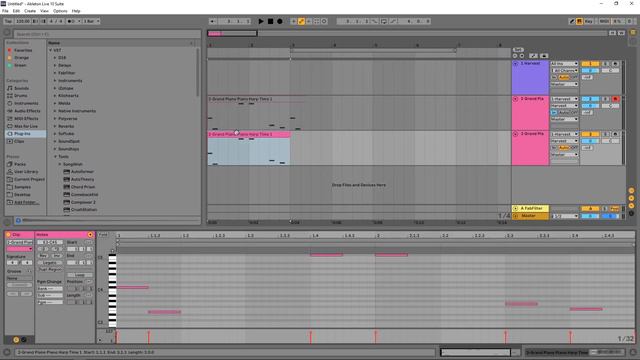Screen dimensions: 640x360
Task: Select Max for Live category
Action: tap(26, 126)
